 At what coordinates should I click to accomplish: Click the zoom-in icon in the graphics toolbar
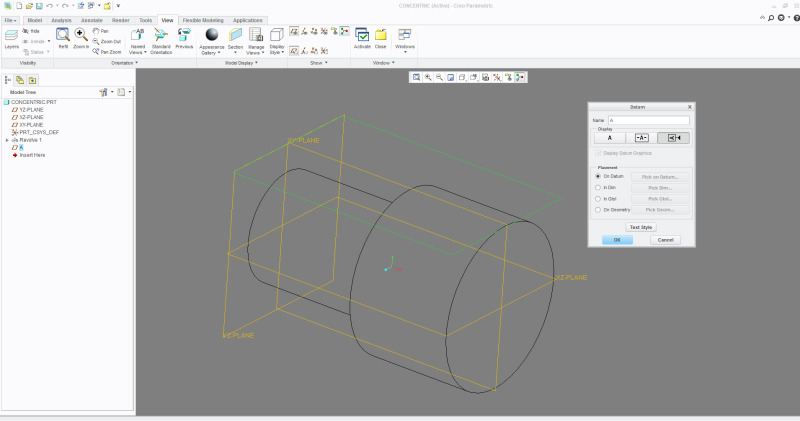(x=428, y=77)
